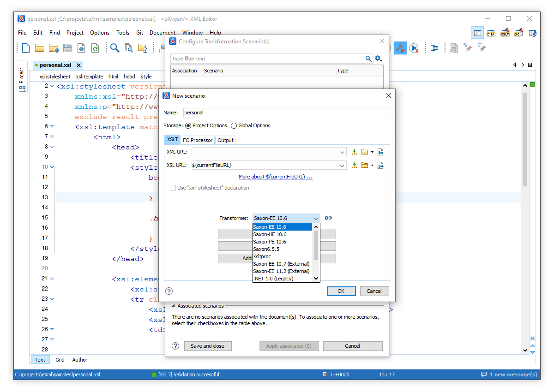Click Cancel in Configure Transformation Scenario dialog
Screen dimensions: 554x392
353,346
